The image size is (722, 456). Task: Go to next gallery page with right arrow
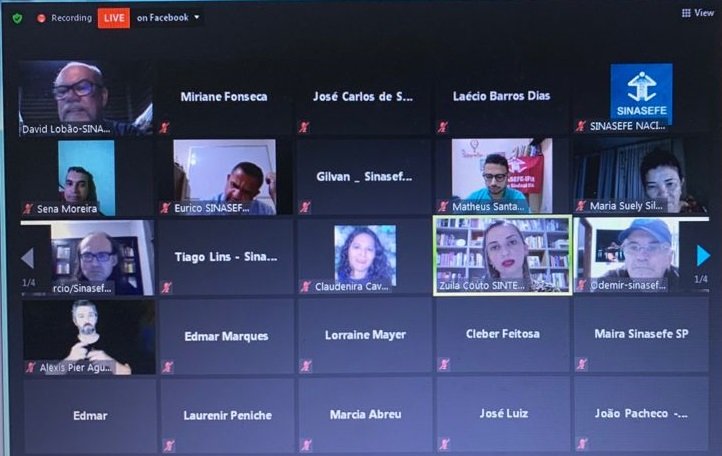(x=703, y=256)
